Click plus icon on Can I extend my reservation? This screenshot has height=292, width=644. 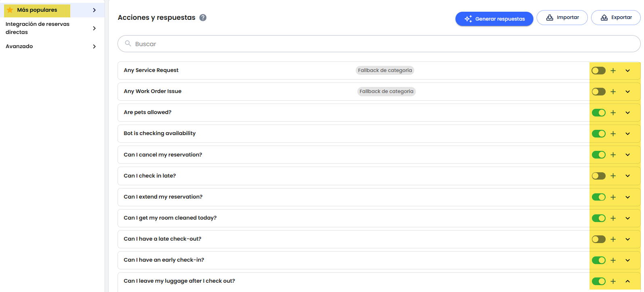tap(613, 197)
